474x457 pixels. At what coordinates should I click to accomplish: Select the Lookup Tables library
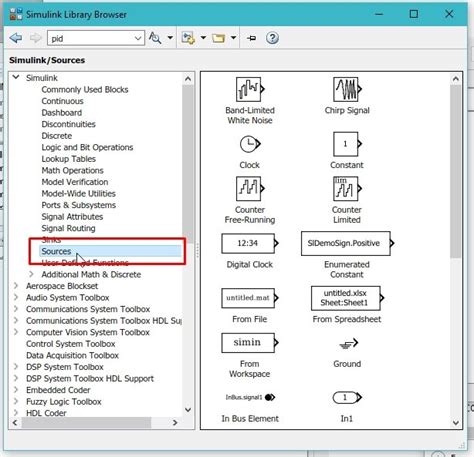[69, 159]
